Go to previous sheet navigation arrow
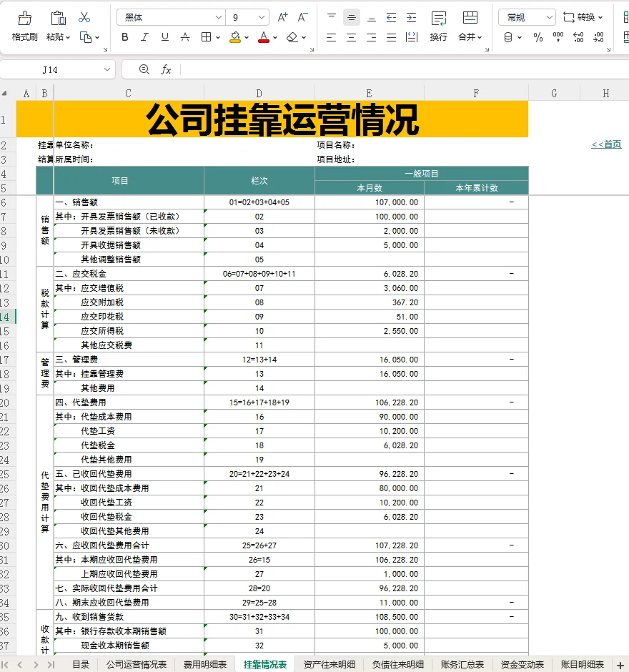Image resolution: width=629 pixels, height=672 pixels. click(20, 665)
